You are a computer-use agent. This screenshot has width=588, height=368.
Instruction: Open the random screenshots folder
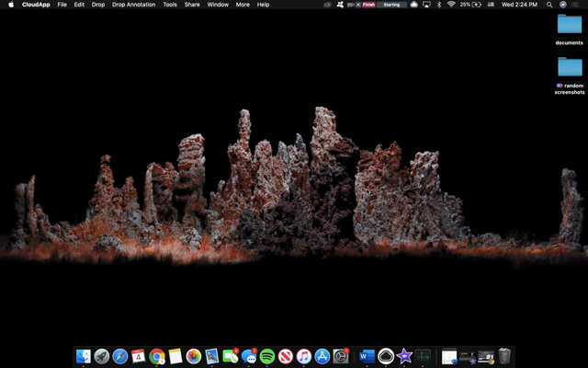point(570,68)
